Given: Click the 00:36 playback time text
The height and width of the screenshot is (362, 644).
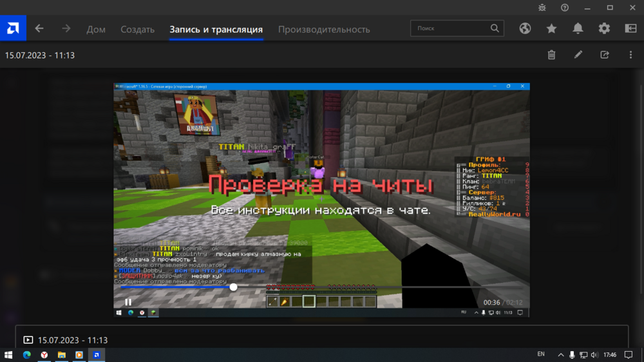Looking at the screenshot, I should click(x=491, y=303).
